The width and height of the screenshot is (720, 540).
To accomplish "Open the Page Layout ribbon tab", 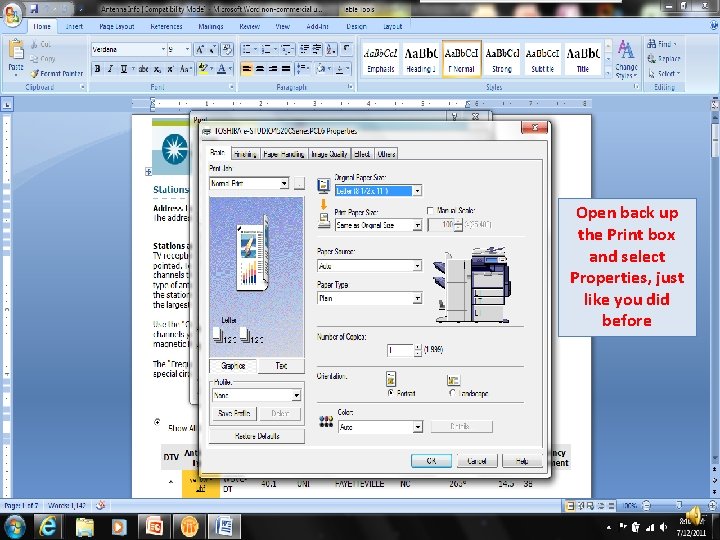I will point(117,27).
